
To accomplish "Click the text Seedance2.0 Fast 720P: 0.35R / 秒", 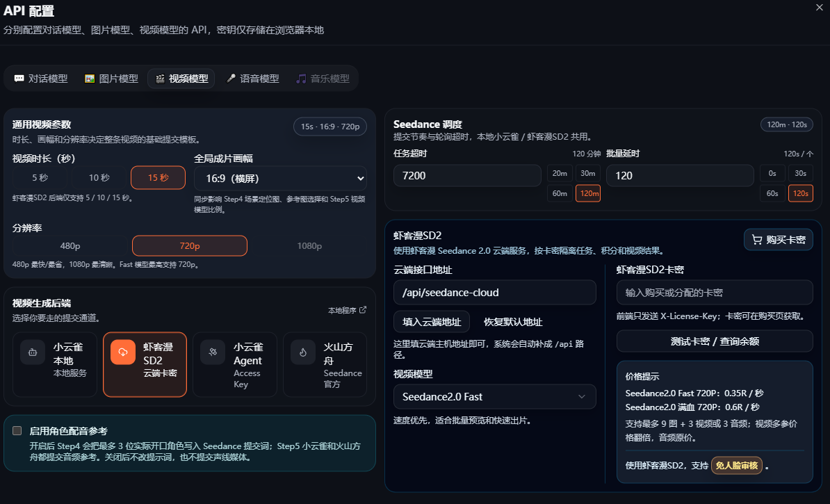I will coord(694,393).
